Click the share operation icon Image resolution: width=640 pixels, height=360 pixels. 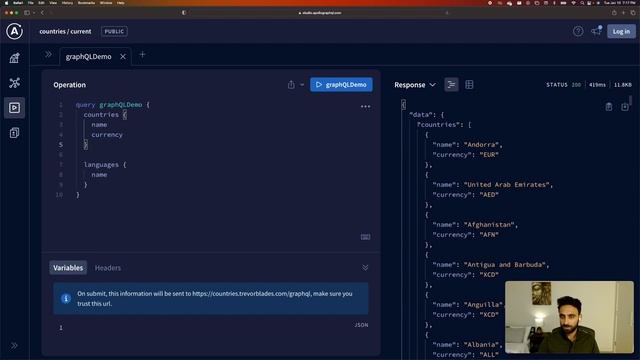click(x=291, y=84)
